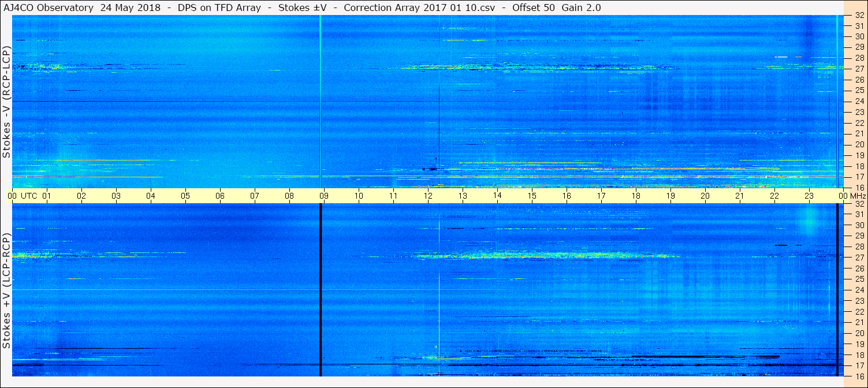This screenshot has width=868, height=388.
Task: Click the 23 hour label on time axis
Action: (x=809, y=196)
